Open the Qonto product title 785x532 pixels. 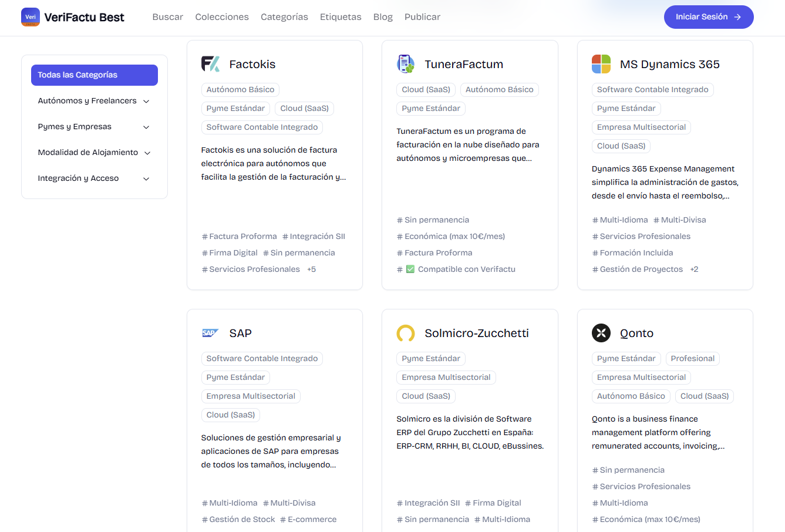[x=636, y=333]
